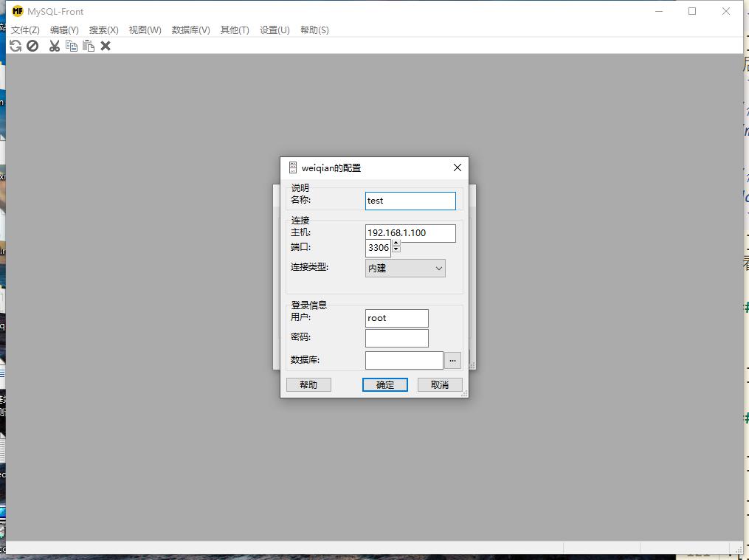Open the 设置(U) menu
749x560 pixels.
pos(275,30)
